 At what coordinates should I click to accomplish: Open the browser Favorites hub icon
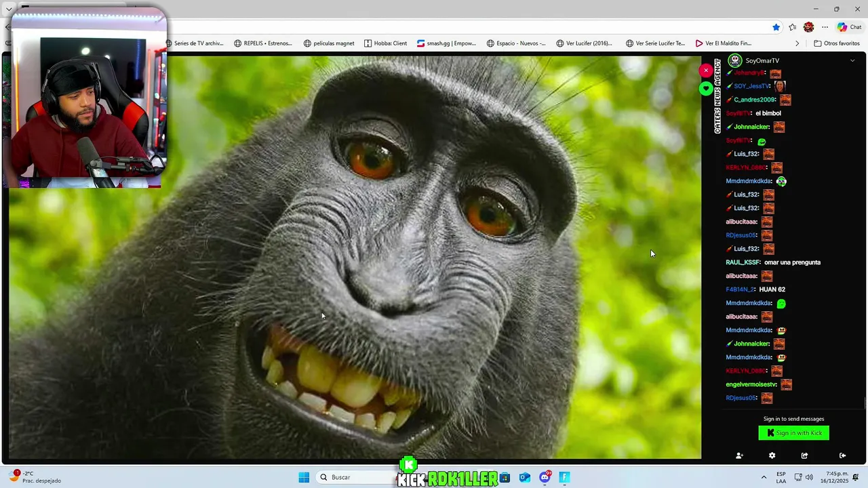793,27
